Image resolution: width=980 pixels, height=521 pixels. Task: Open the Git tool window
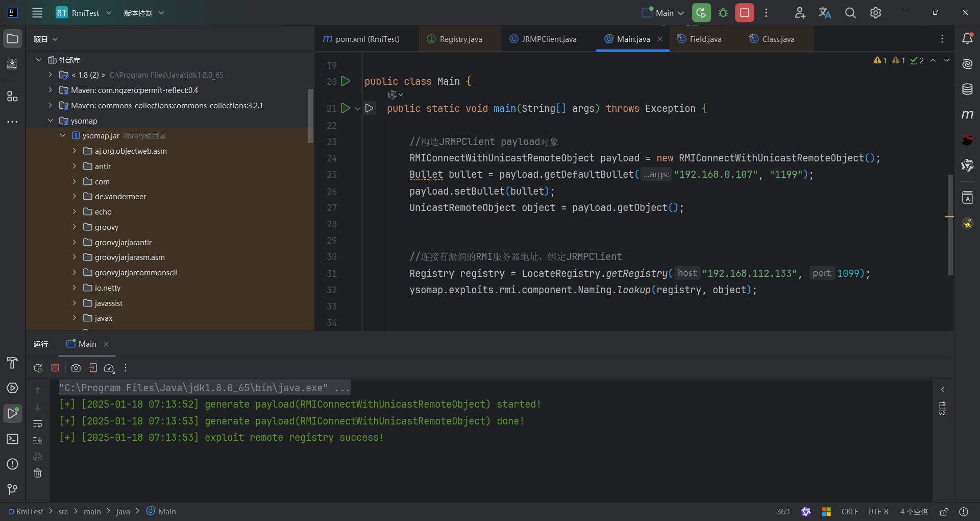(13, 489)
